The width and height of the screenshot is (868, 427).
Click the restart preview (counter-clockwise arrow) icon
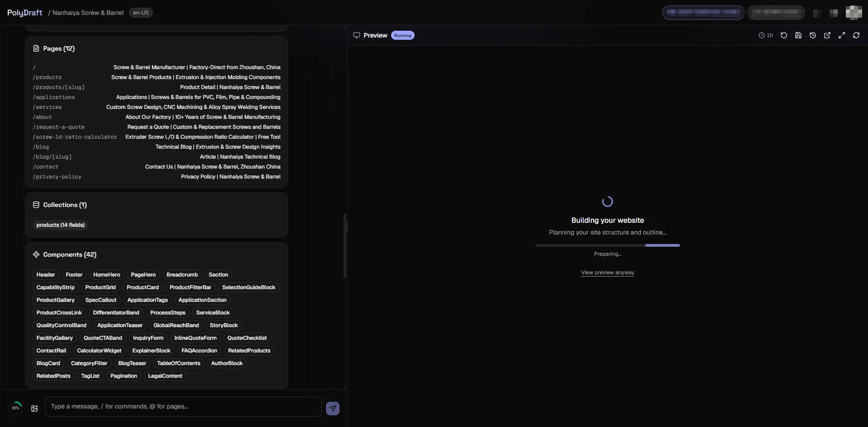coord(784,35)
